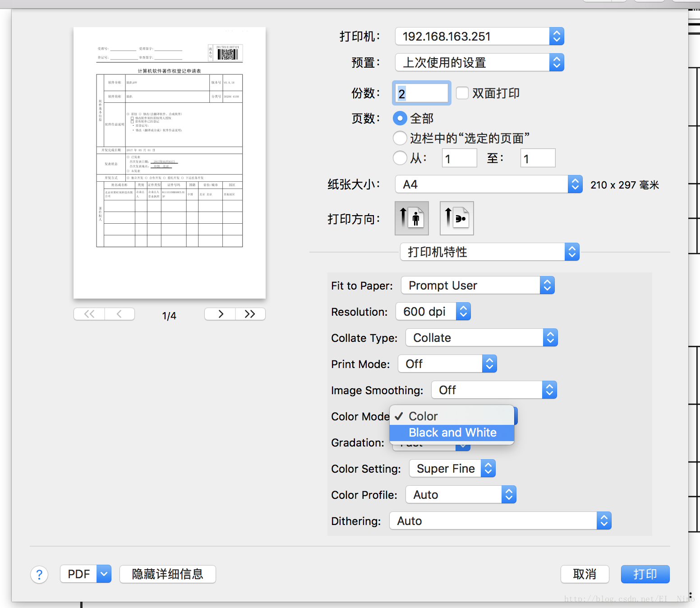
Task: Click 打印 print button
Action: pyautogui.click(x=645, y=574)
